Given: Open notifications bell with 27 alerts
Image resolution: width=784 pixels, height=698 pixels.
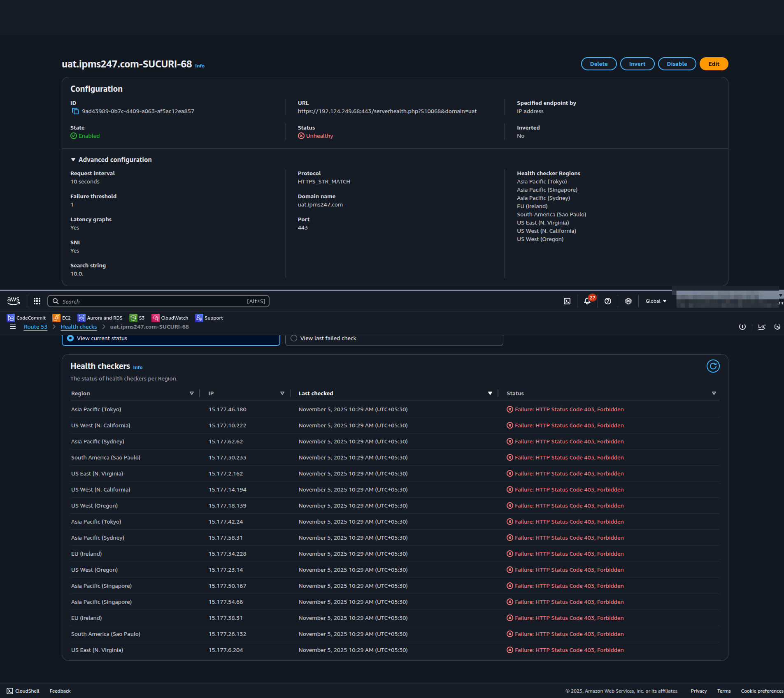Looking at the screenshot, I should click(588, 301).
